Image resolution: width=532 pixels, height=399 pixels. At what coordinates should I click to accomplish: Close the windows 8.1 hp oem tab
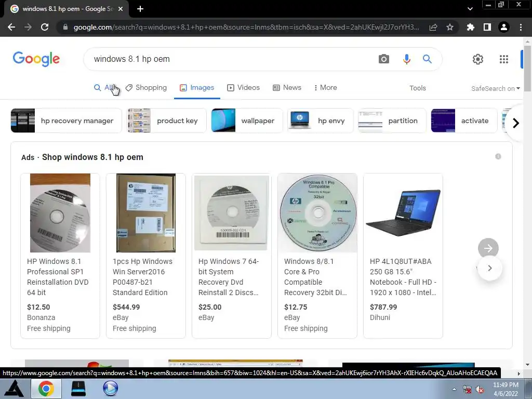(120, 9)
